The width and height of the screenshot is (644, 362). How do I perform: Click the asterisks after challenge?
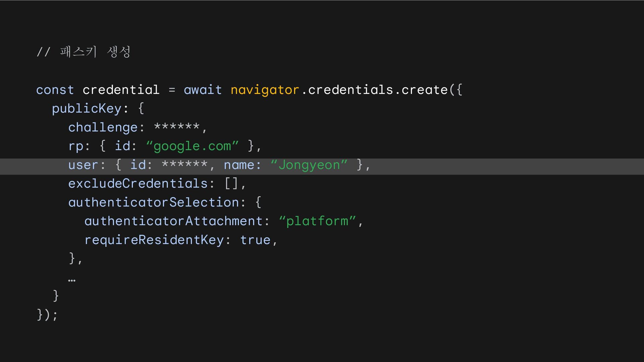(177, 127)
